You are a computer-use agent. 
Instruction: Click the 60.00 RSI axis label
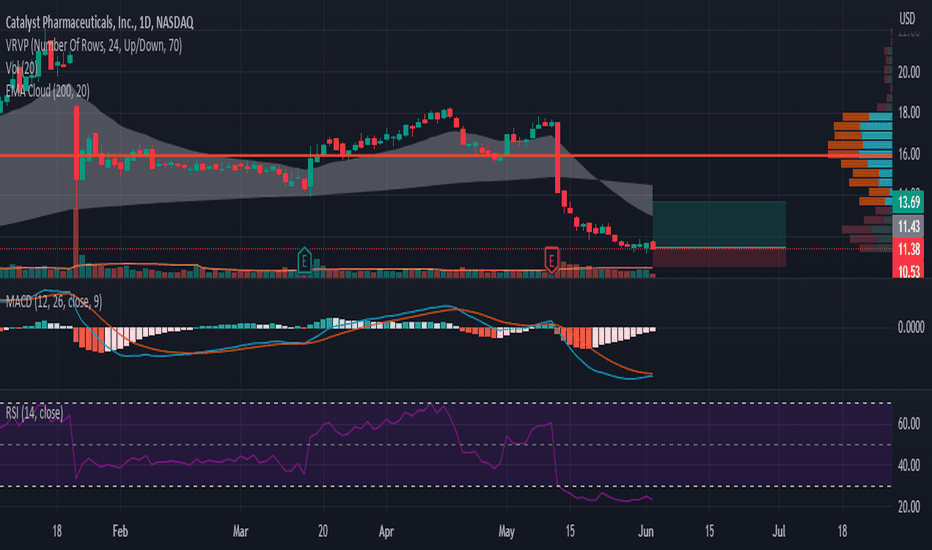click(909, 423)
